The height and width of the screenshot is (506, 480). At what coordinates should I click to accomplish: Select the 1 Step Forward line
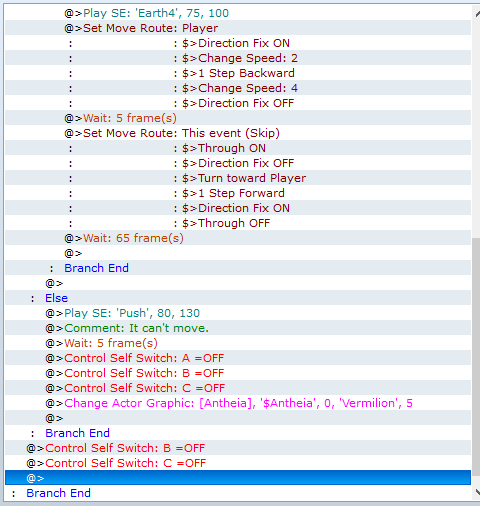[x=238, y=193]
